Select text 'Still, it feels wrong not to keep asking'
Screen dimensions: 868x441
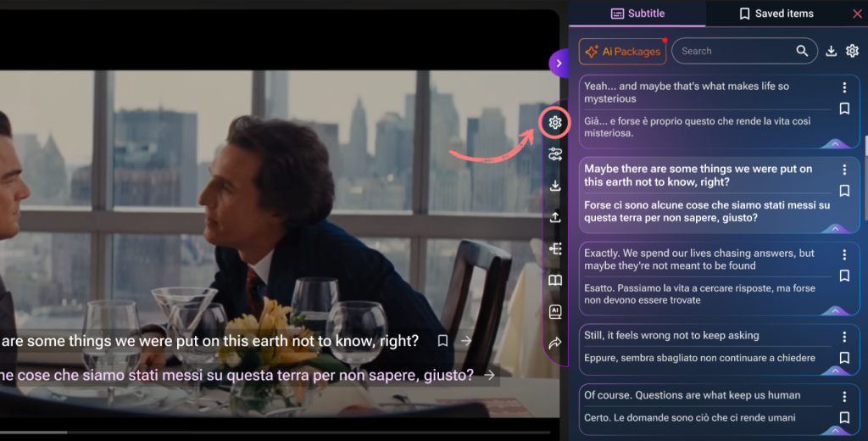(671, 335)
